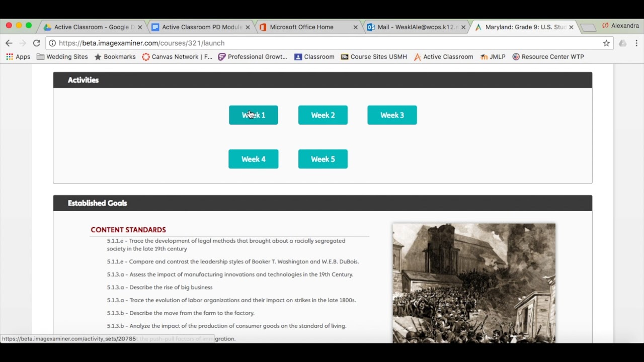Screen dimensions: 644x362
Task: Open the Week 5 activity set
Action: coord(323,159)
